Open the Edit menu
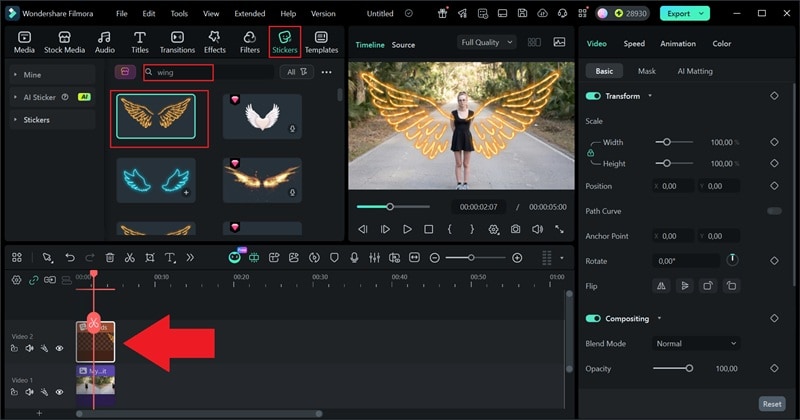The width and height of the screenshot is (800, 420). click(148, 13)
